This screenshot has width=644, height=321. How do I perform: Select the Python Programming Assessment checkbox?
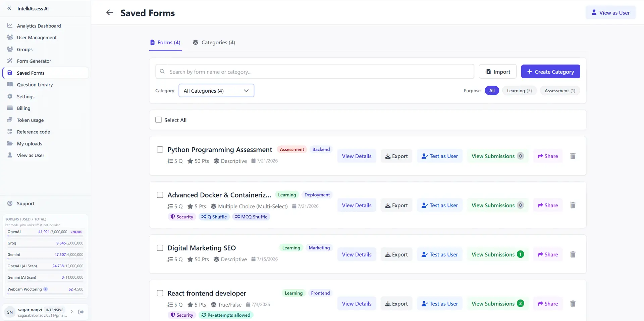click(x=160, y=149)
